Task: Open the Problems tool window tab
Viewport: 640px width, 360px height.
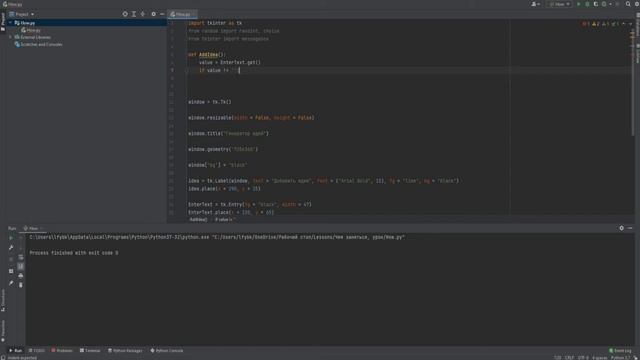Action: 62,351
